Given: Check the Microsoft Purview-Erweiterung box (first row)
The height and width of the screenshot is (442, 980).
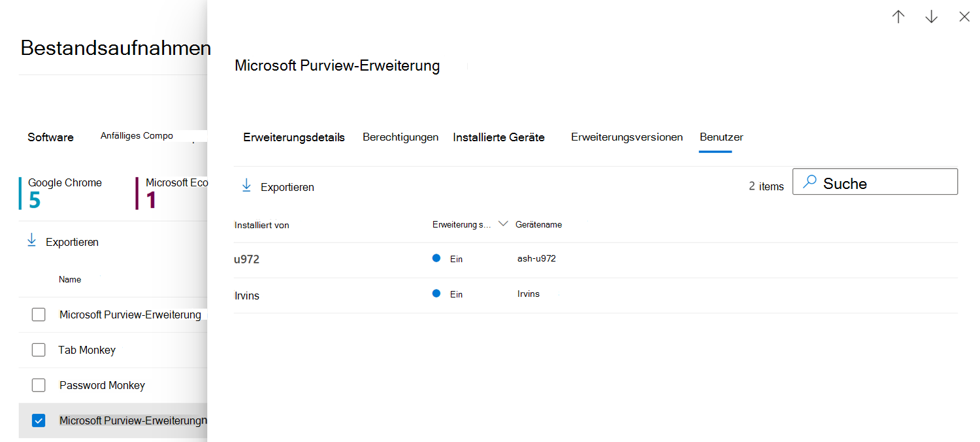Looking at the screenshot, I should point(39,314).
